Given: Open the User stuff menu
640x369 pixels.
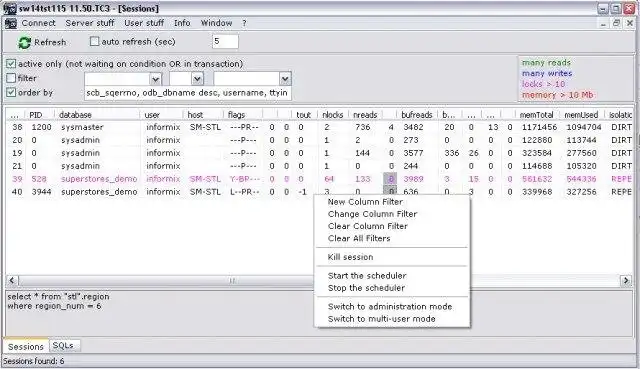Looking at the screenshot, I should pyautogui.click(x=144, y=23).
